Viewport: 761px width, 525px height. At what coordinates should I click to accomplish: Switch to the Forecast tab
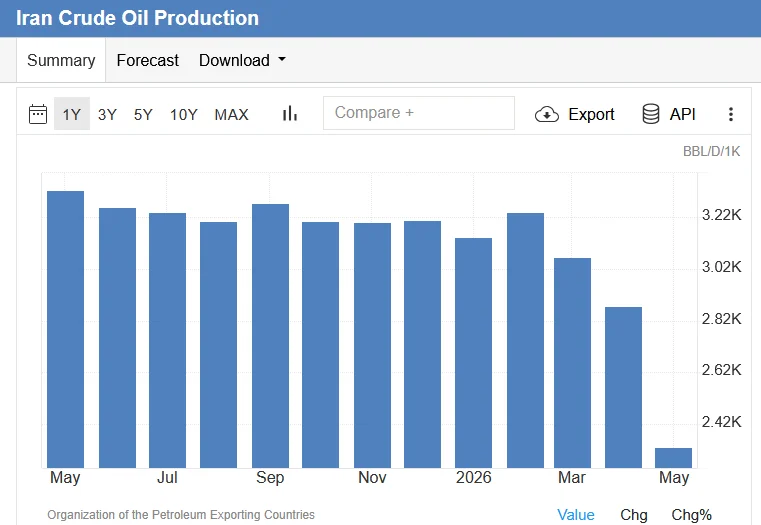[148, 60]
